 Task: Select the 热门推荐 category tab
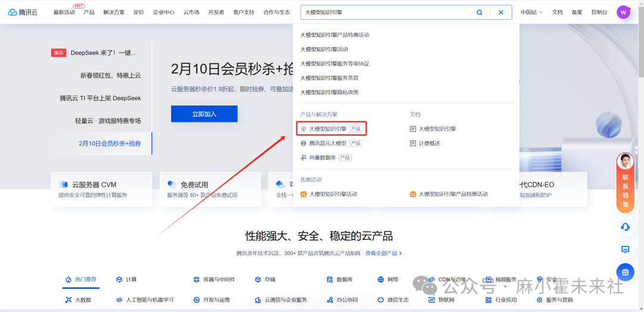[81, 280]
